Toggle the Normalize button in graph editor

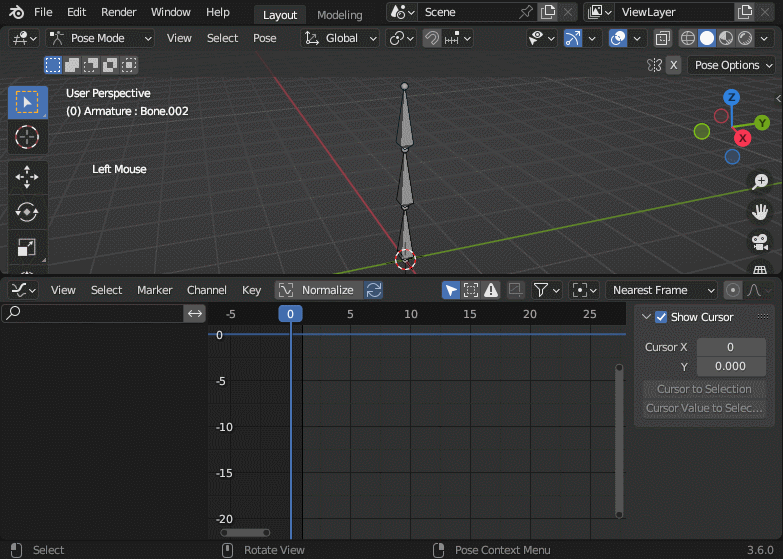[318, 290]
